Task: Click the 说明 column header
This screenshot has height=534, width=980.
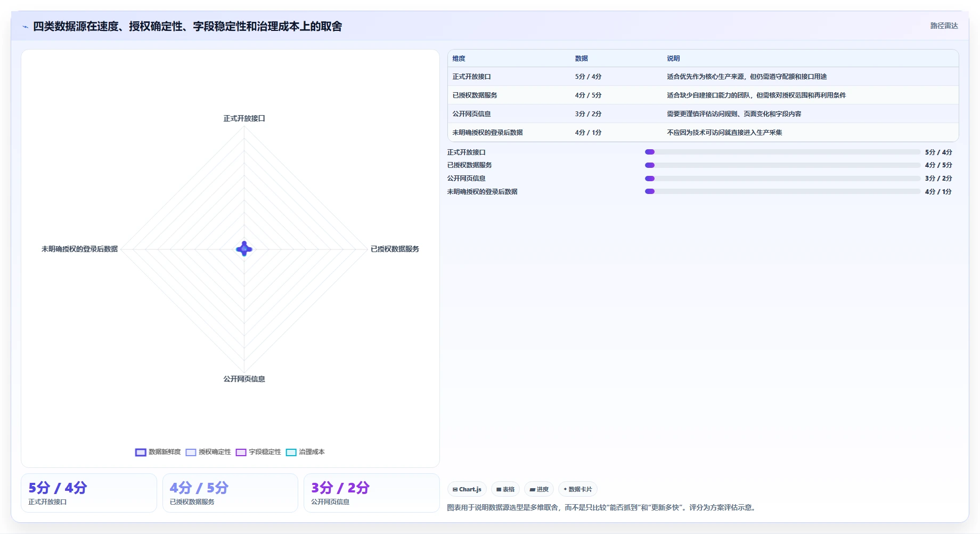Action: (x=673, y=59)
